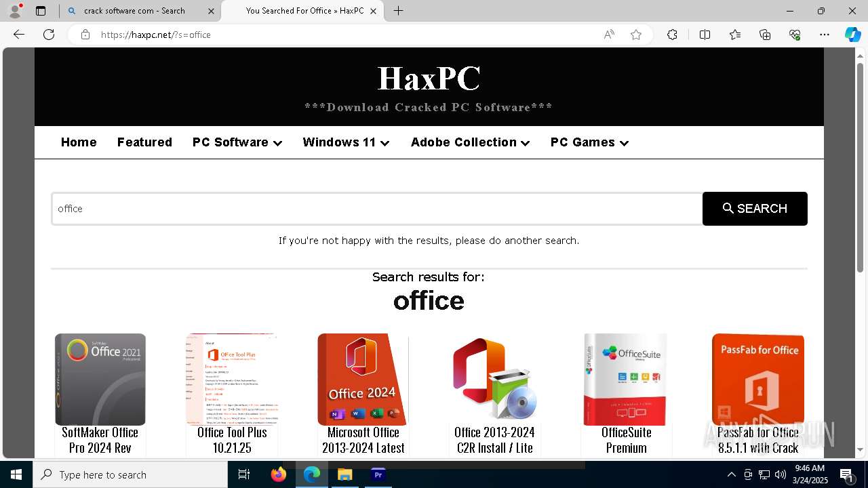Open Favorites list icon

point(735,35)
